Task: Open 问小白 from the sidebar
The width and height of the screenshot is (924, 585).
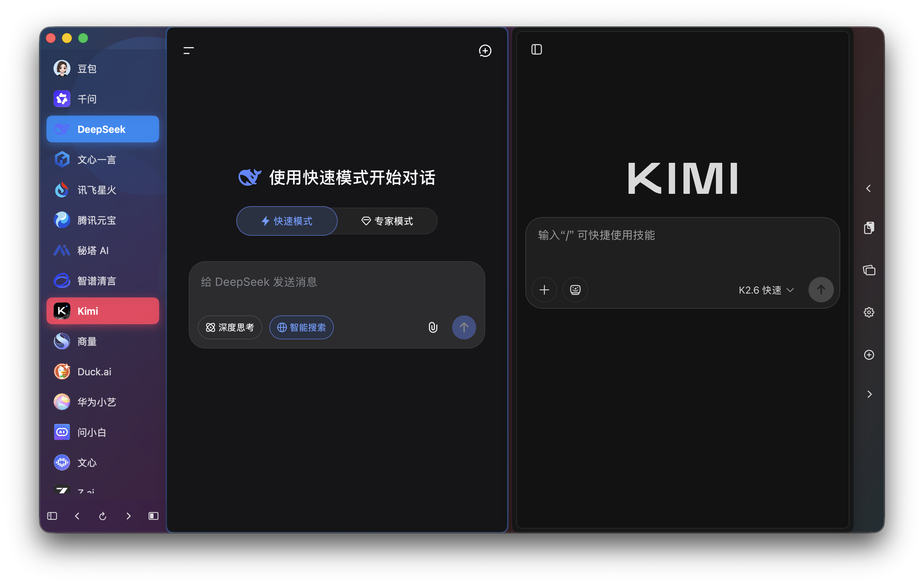Action: pos(102,432)
